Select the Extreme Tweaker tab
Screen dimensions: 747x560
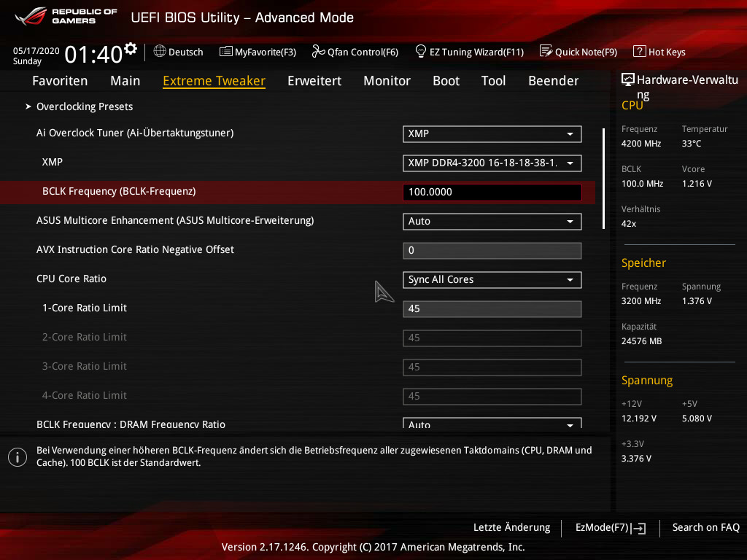214,81
